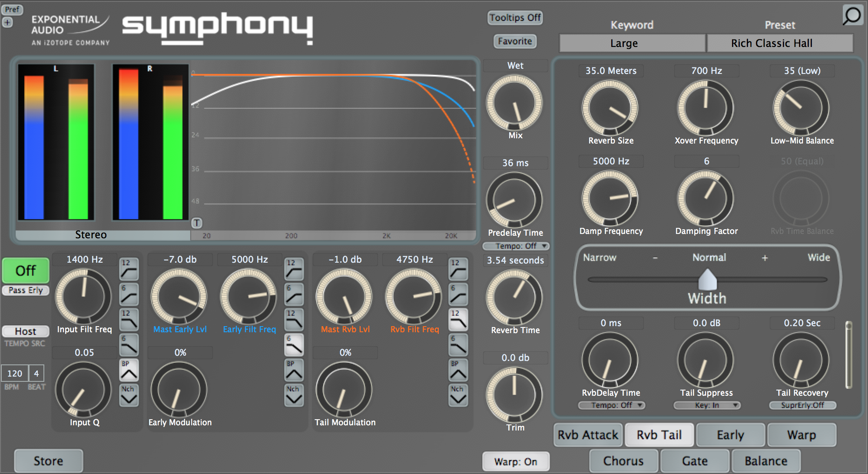Click the 35.0 Meters value field
The height and width of the screenshot is (474, 868).
point(611,71)
